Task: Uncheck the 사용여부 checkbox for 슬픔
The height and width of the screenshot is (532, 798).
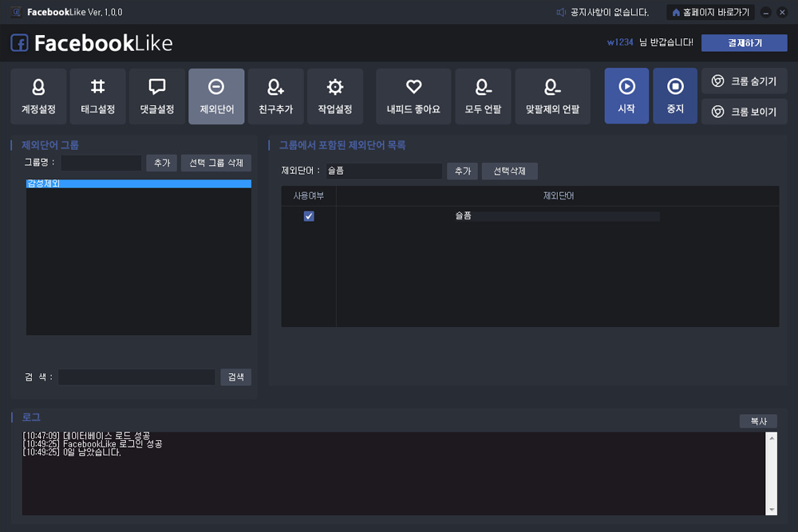Action: 309,216
